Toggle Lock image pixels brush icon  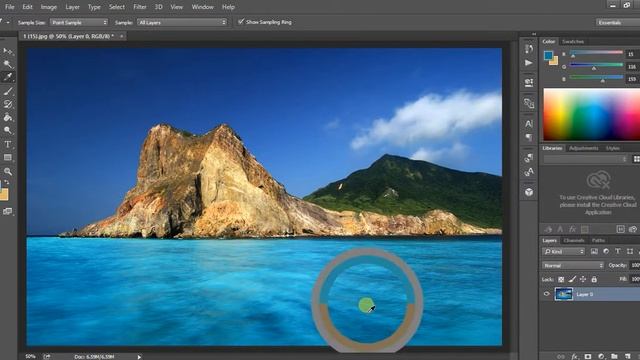pos(572,279)
